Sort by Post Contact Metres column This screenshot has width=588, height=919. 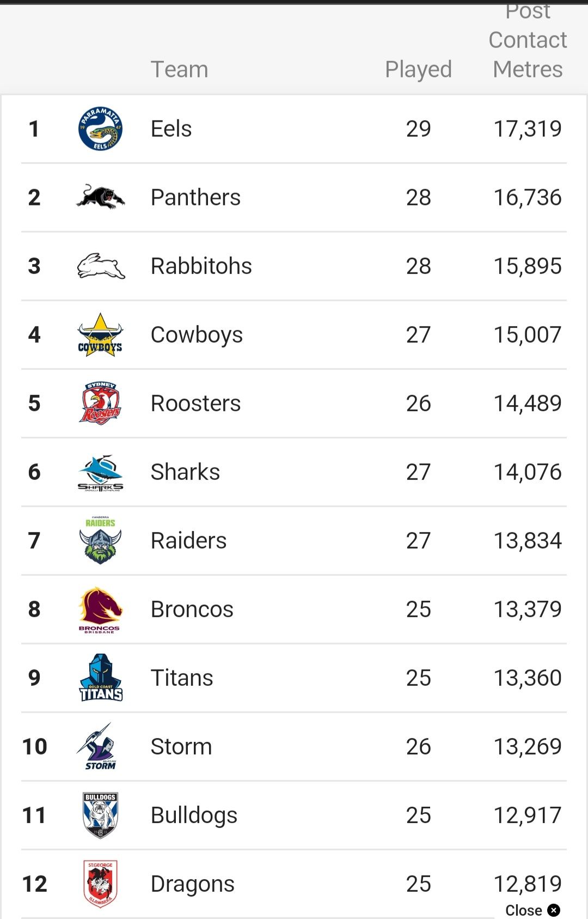528,41
